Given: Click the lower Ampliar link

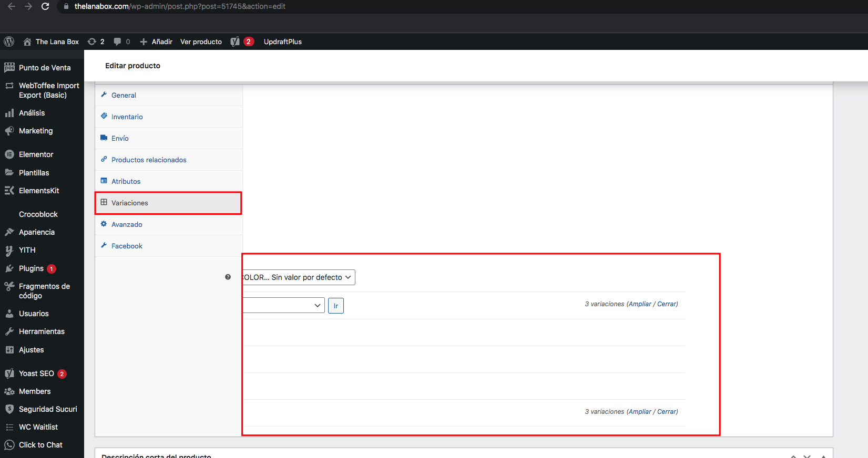Looking at the screenshot, I should (640, 412).
